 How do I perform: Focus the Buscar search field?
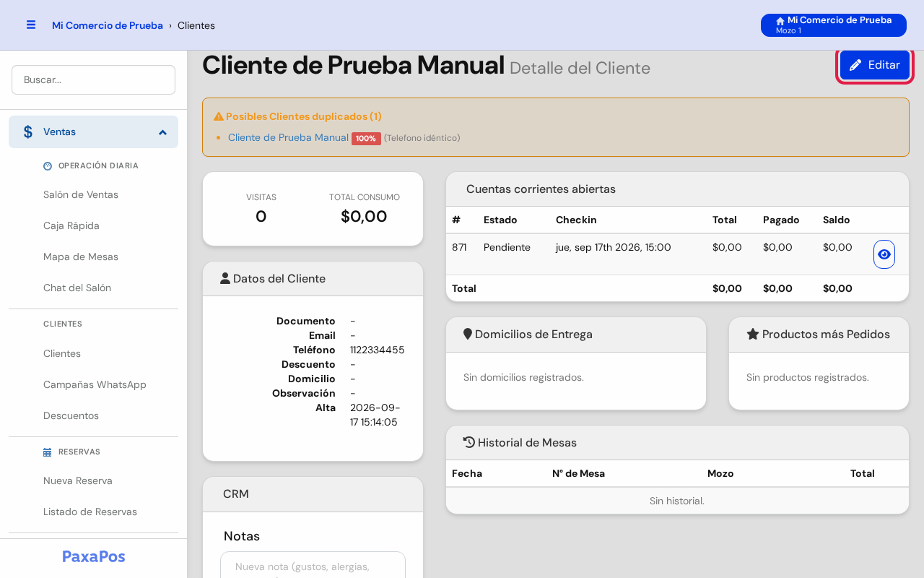click(x=93, y=79)
